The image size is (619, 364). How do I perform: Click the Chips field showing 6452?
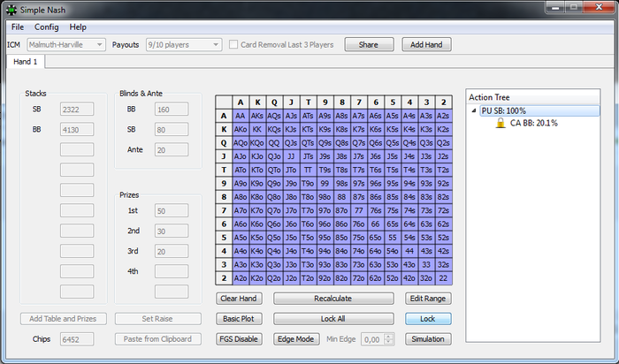[77, 339]
